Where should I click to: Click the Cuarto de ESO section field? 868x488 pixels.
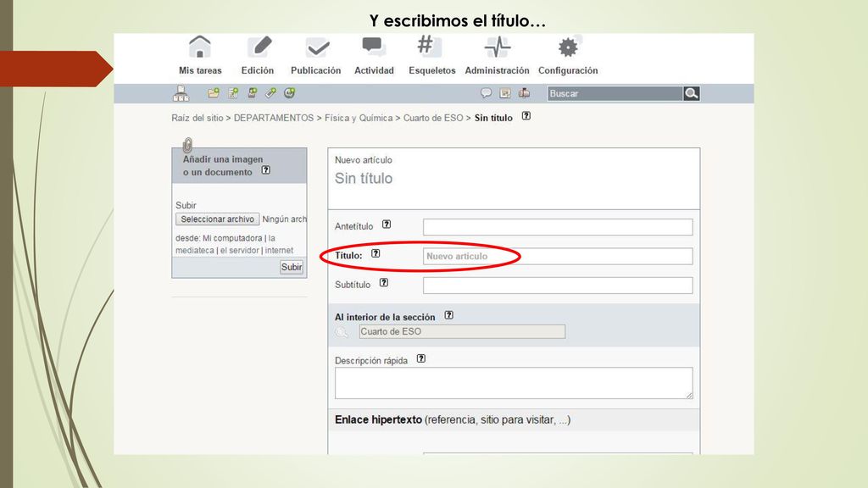click(x=462, y=331)
